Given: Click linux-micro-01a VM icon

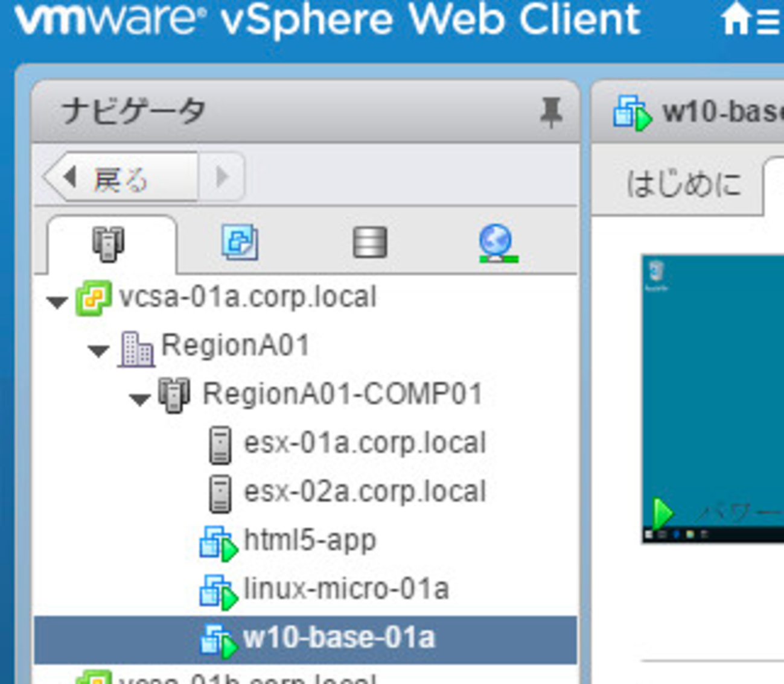Looking at the screenshot, I should pyautogui.click(x=218, y=591).
